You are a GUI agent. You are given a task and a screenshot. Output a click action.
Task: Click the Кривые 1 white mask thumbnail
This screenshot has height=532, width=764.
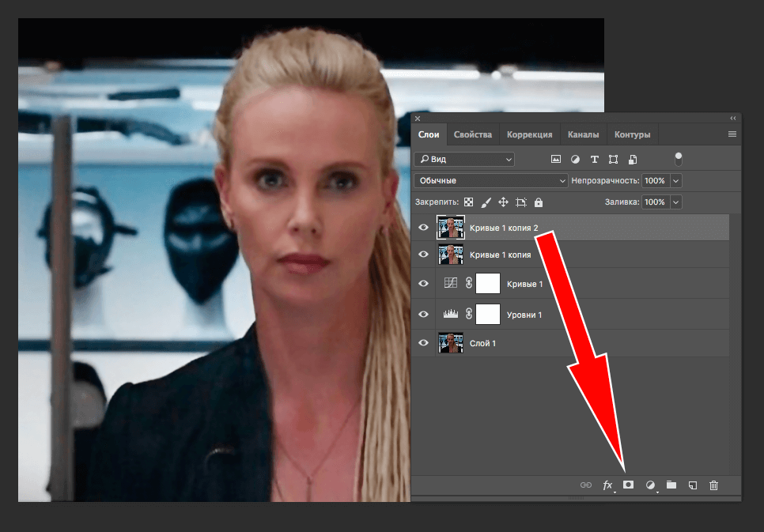(488, 284)
